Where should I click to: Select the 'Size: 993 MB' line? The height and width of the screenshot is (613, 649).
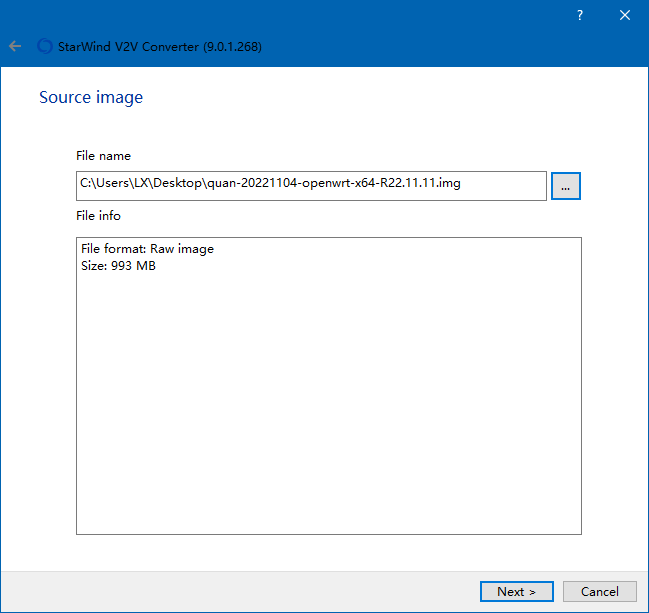pyautogui.click(x=118, y=266)
